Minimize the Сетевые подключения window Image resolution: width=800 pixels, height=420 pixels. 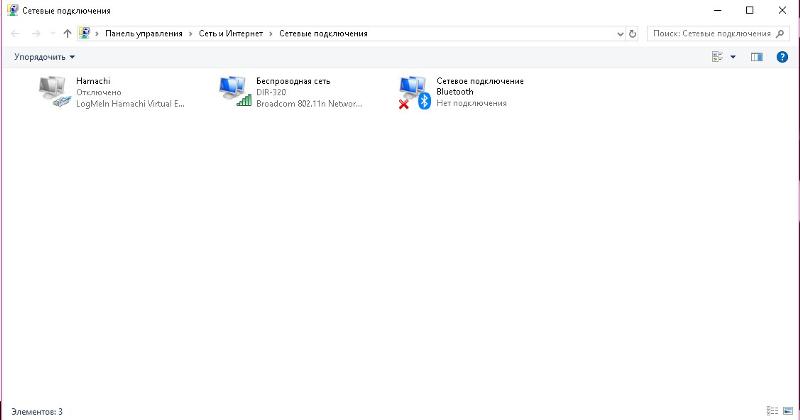717,10
